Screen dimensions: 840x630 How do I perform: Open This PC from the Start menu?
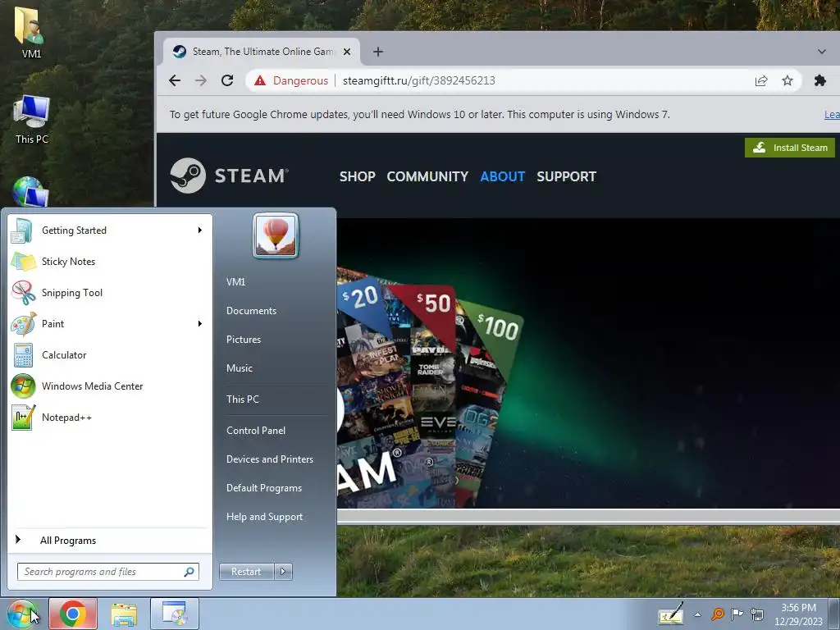click(243, 399)
